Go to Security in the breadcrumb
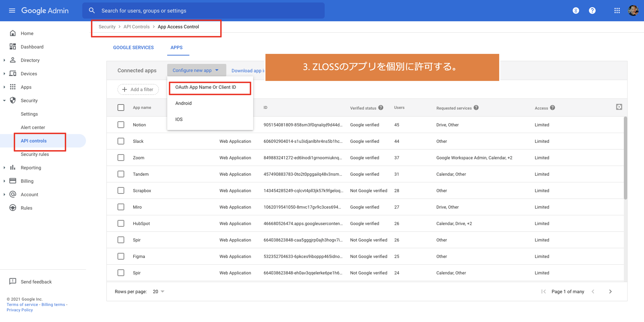 [107, 27]
